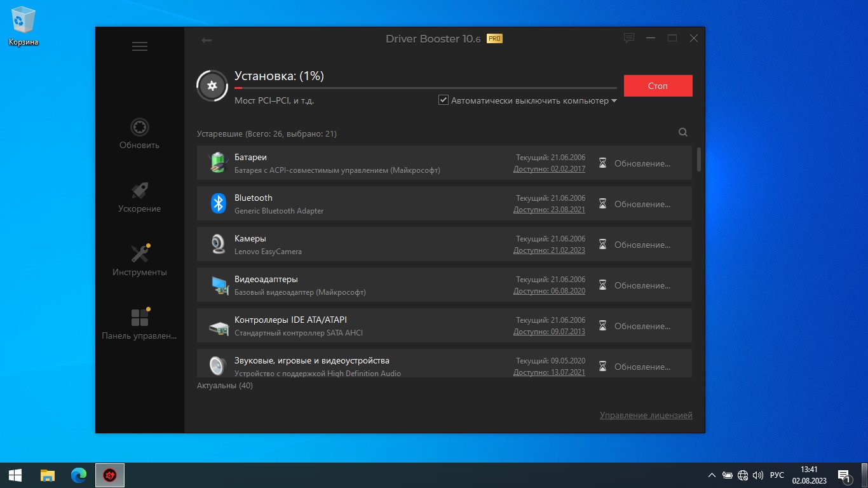This screenshot has height=488, width=868.
Task: Open the Recycle Bin on the desktop
Action: tap(24, 27)
